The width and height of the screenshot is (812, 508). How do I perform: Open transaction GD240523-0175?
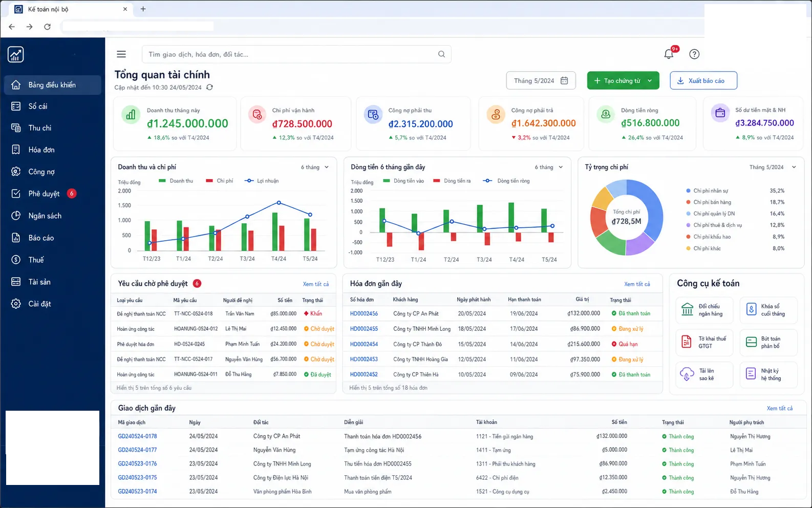click(x=137, y=477)
